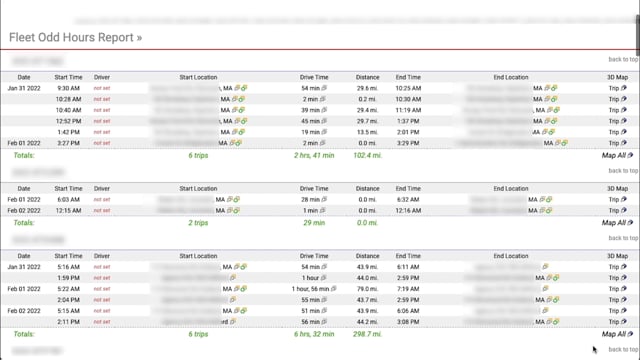Click green map icon in 5:15 AM start location
640x360 pixels.
point(244,311)
